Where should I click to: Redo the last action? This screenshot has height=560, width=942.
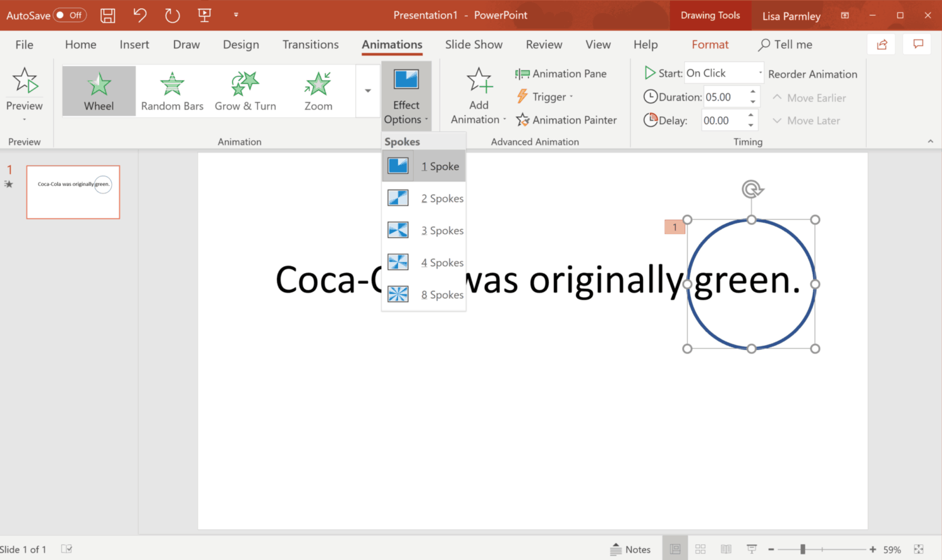[172, 15]
